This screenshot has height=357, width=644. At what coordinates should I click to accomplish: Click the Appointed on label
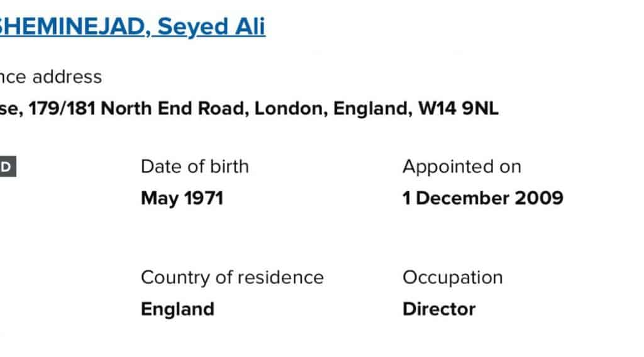point(462,167)
